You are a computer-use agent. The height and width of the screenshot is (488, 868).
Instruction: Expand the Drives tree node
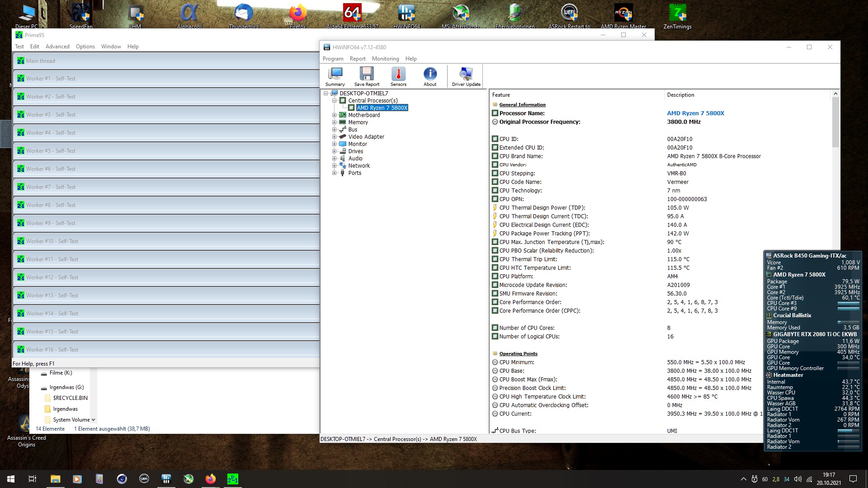tap(335, 151)
